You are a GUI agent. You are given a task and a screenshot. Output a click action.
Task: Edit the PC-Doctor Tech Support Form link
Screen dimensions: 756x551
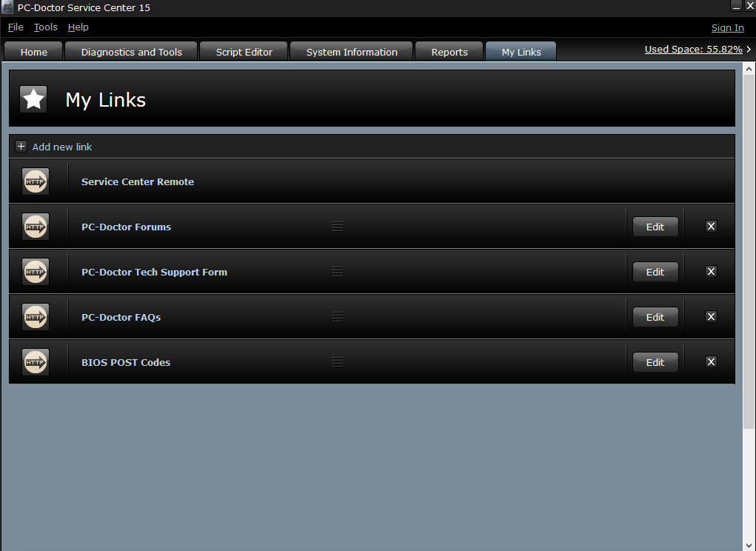655,272
